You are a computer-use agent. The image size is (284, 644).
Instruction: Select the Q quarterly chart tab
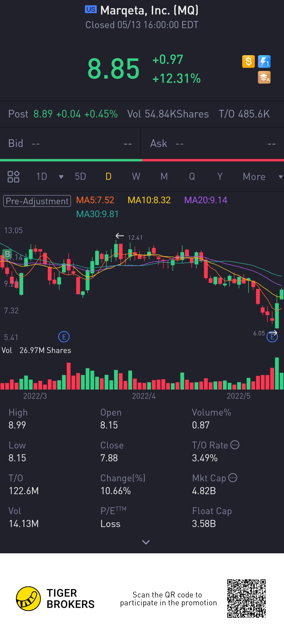pos(192,177)
